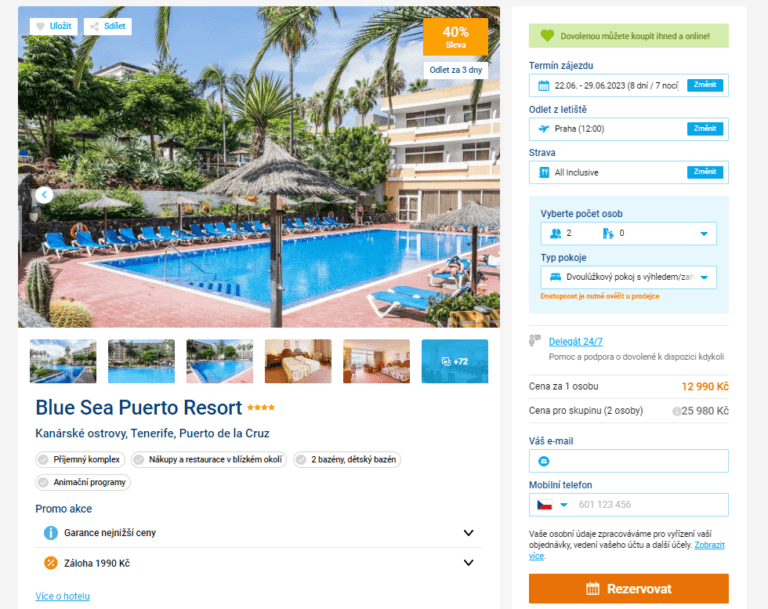Save hotel with the Uložit heart button
The width and height of the screenshot is (768, 609).
point(53,26)
